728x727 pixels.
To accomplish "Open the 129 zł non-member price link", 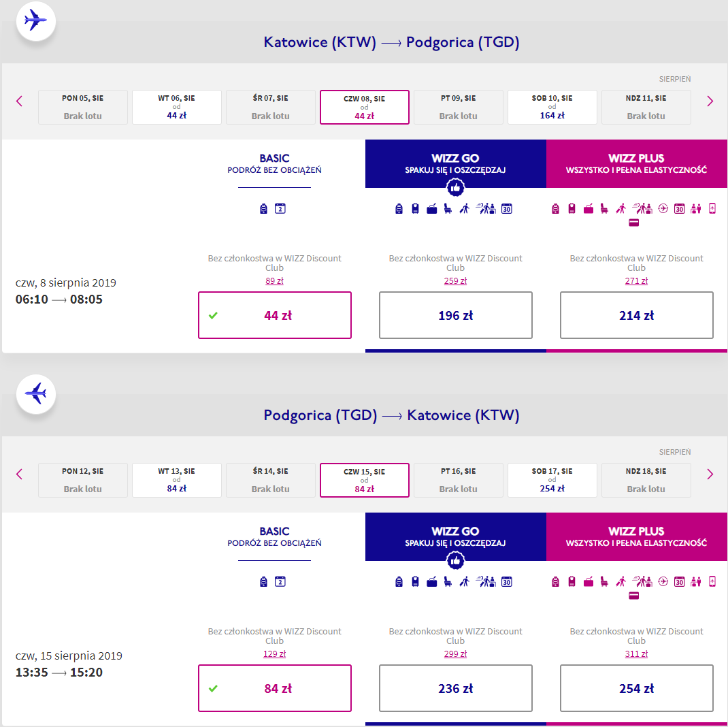I will 274,654.
